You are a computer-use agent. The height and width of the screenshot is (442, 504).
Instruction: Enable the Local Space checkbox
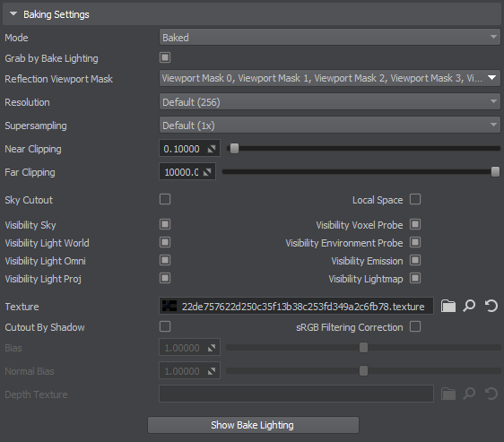pos(415,199)
